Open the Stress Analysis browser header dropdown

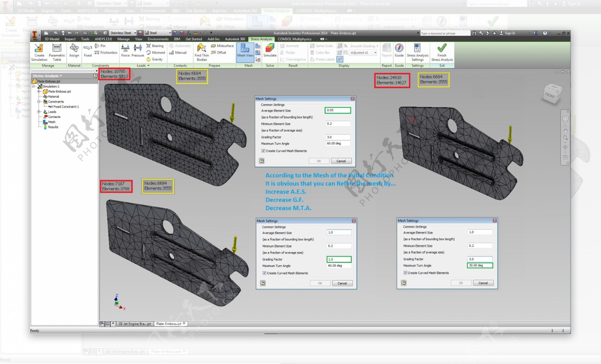coord(61,76)
